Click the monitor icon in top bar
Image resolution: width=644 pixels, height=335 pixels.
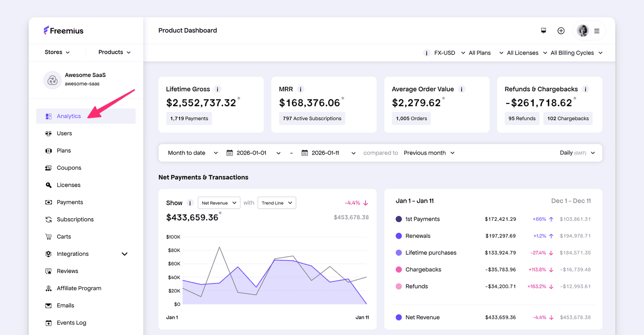(543, 30)
